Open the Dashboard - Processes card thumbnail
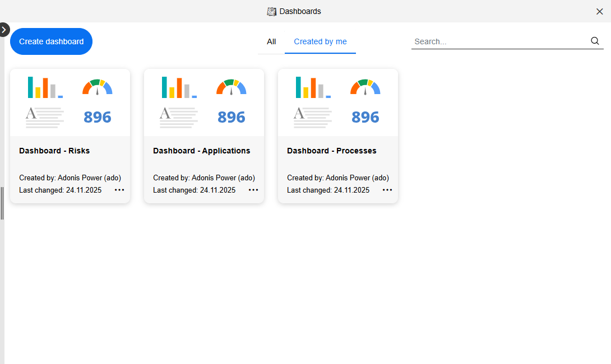The width and height of the screenshot is (611, 364). pos(337,102)
